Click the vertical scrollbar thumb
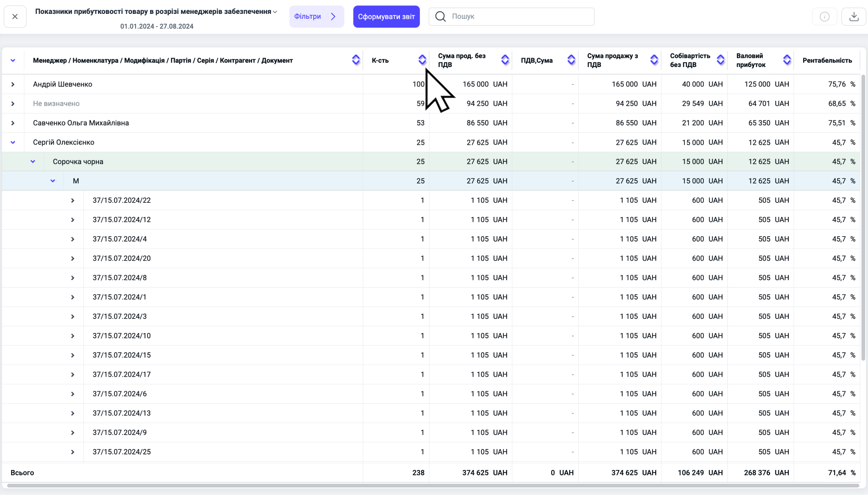 863,217
